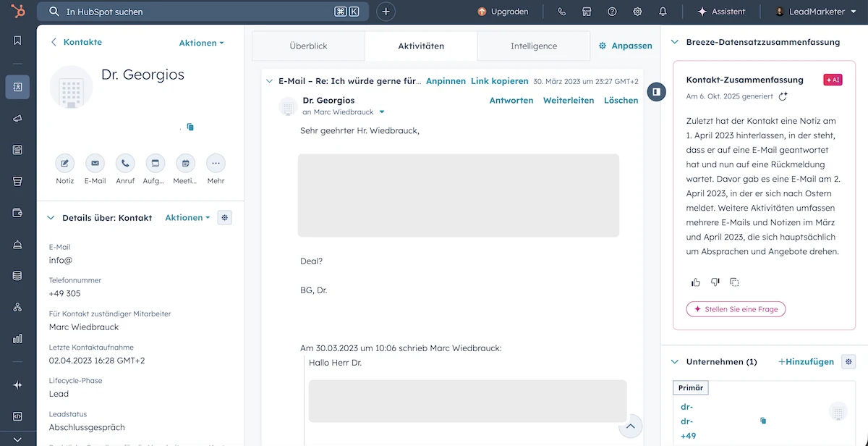Click the Anruf phone icon button
The width and height of the screenshot is (868, 446).
coord(125,164)
